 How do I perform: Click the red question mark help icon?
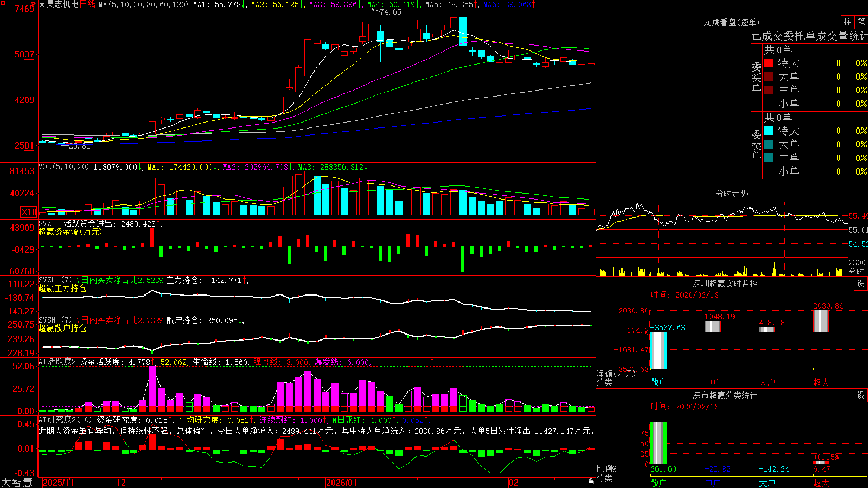pyautogui.click(x=34, y=4)
